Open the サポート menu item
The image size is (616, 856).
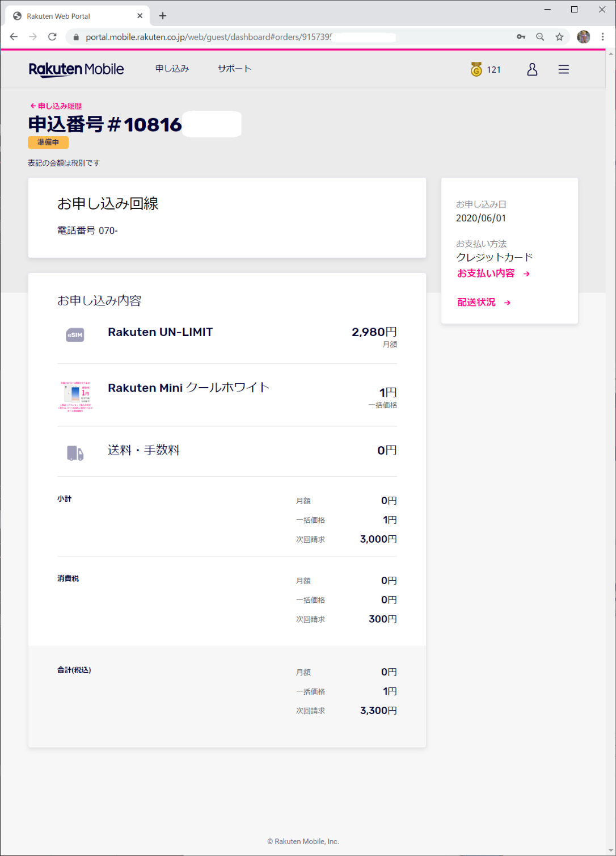(x=234, y=69)
